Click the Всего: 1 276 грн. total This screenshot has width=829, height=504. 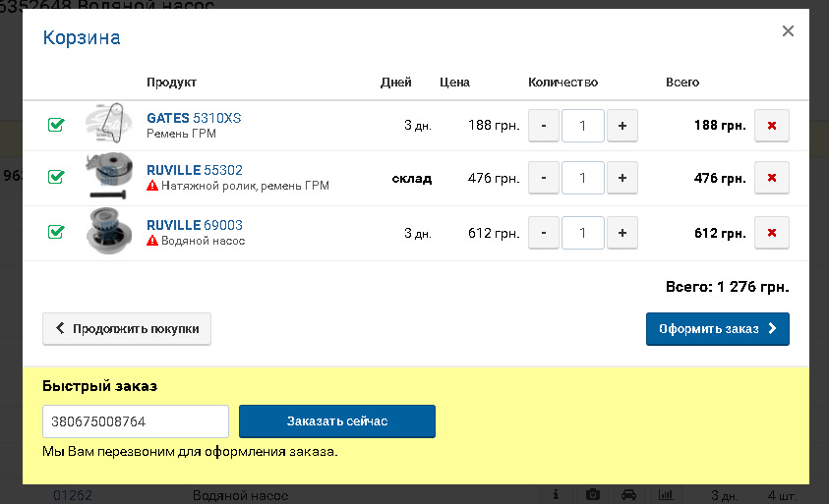click(727, 287)
